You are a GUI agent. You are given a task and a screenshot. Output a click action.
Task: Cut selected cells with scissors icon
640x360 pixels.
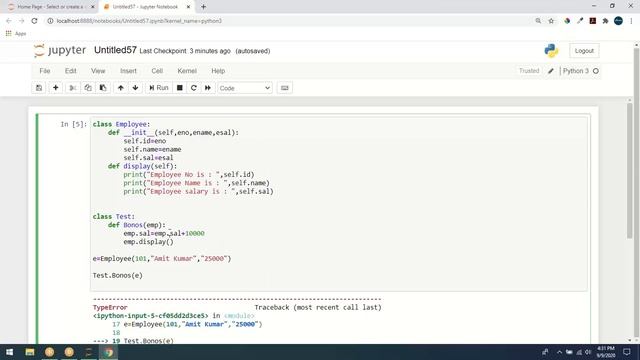coord(73,88)
